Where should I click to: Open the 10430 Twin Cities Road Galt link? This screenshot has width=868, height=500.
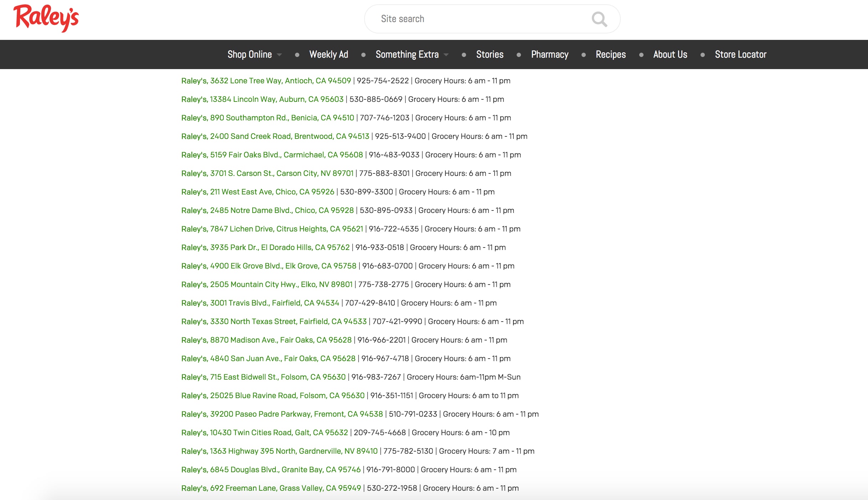coord(264,433)
